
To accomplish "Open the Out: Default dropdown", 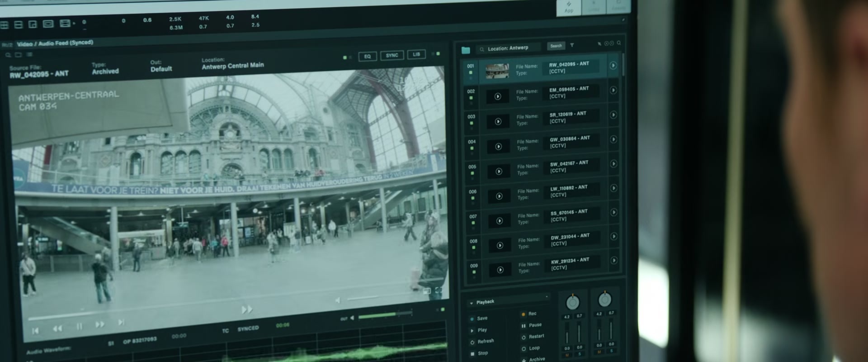I will (161, 66).
